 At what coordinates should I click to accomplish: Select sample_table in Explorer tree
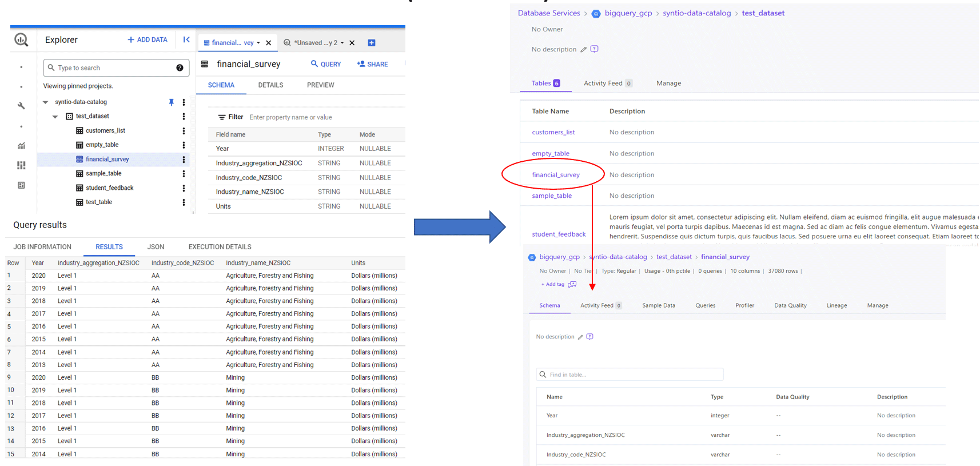point(103,174)
